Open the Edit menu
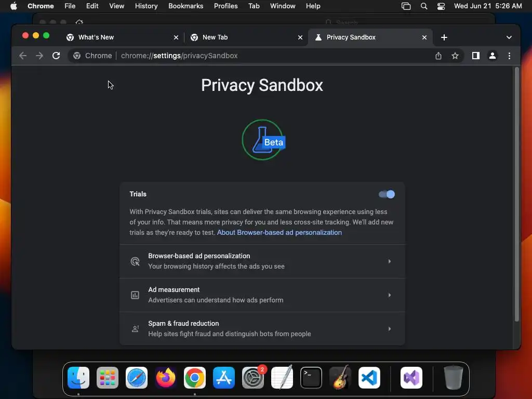Screen dimensions: 532x399 pos(92,6)
